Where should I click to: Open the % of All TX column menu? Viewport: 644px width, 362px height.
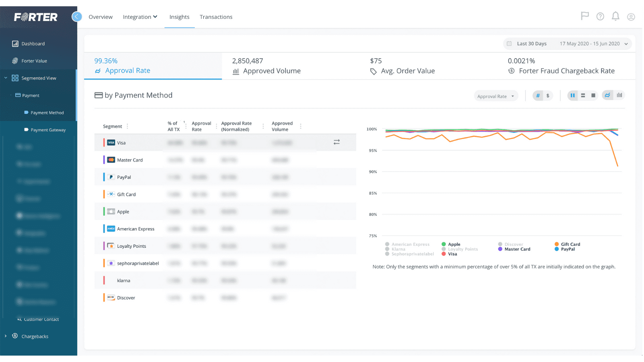click(186, 126)
